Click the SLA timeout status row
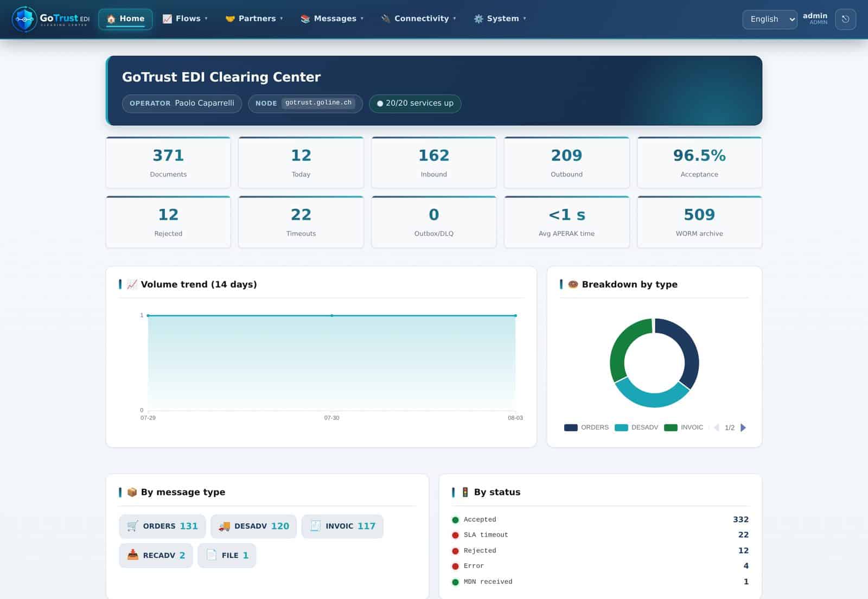Image resolution: width=868 pixels, height=599 pixels. (600, 535)
